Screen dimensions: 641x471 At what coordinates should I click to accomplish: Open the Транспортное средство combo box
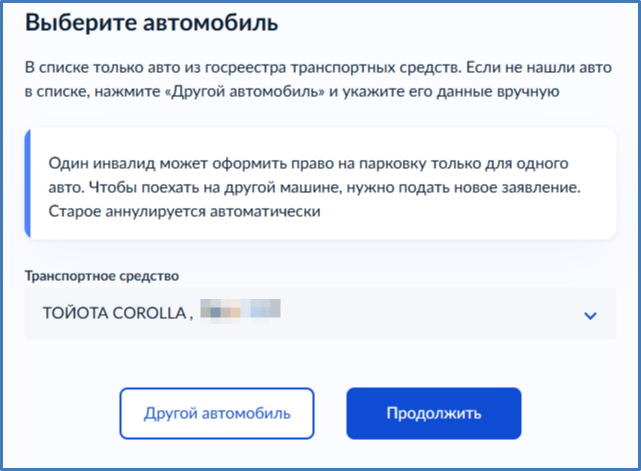pos(320,314)
